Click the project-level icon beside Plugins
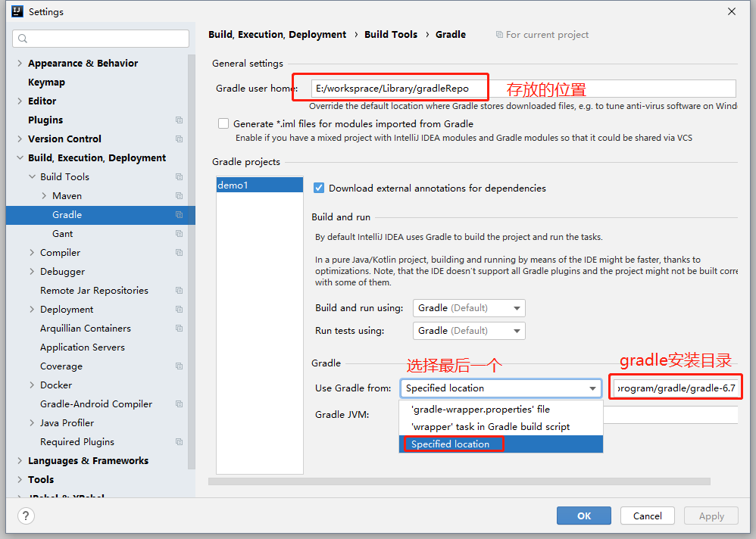 click(x=180, y=120)
